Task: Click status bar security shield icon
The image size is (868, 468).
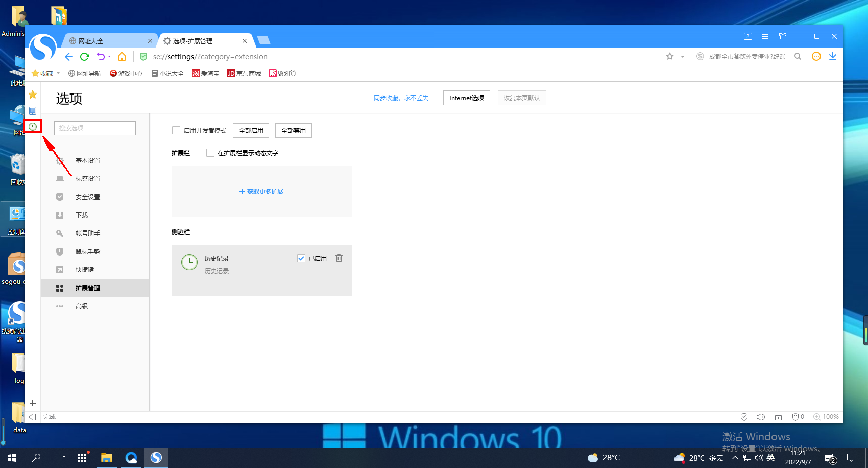Action: tap(744, 417)
